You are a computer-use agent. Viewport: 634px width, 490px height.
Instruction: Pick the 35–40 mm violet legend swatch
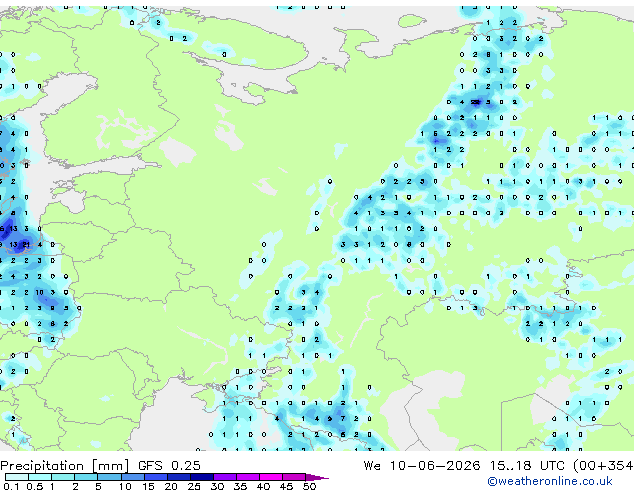point(248,477)
